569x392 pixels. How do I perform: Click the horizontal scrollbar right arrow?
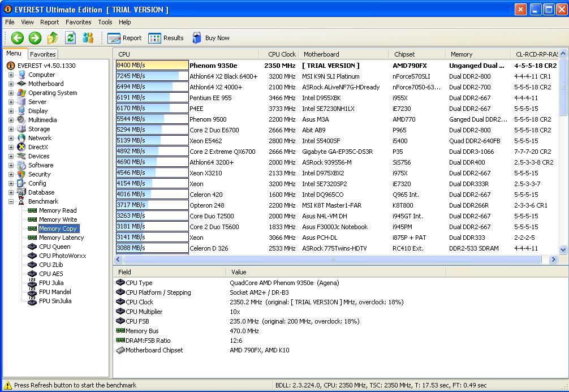(x=553, y=260)
